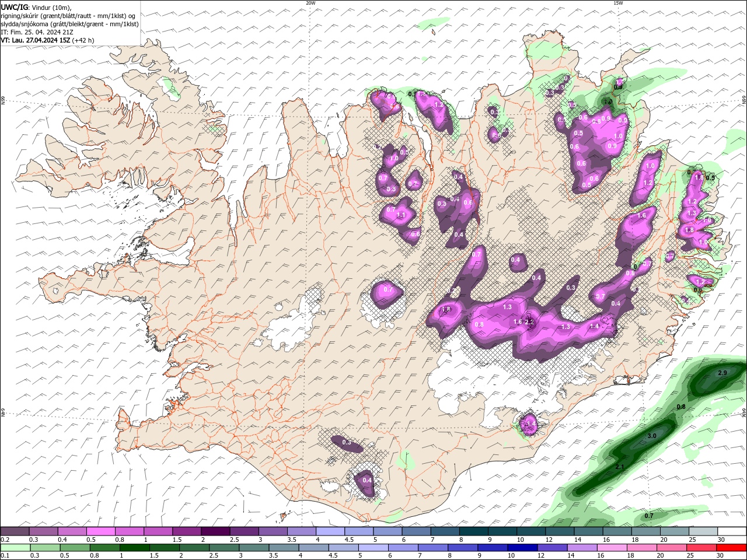Select top-row swatch between 1 and 1.5
Viewport: 747px width, 560px height.
pos(158,531)
